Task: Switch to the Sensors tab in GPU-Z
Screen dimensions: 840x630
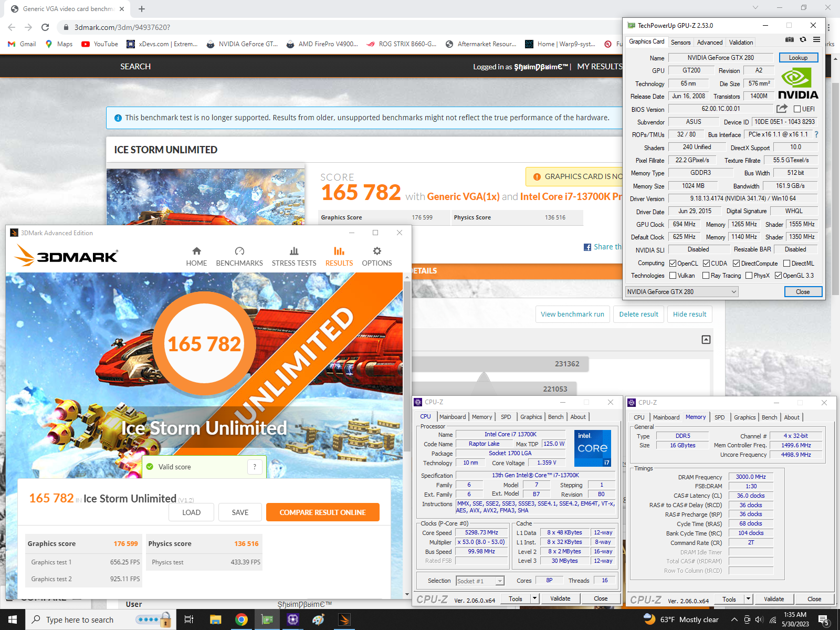Action: click(681, 43)
